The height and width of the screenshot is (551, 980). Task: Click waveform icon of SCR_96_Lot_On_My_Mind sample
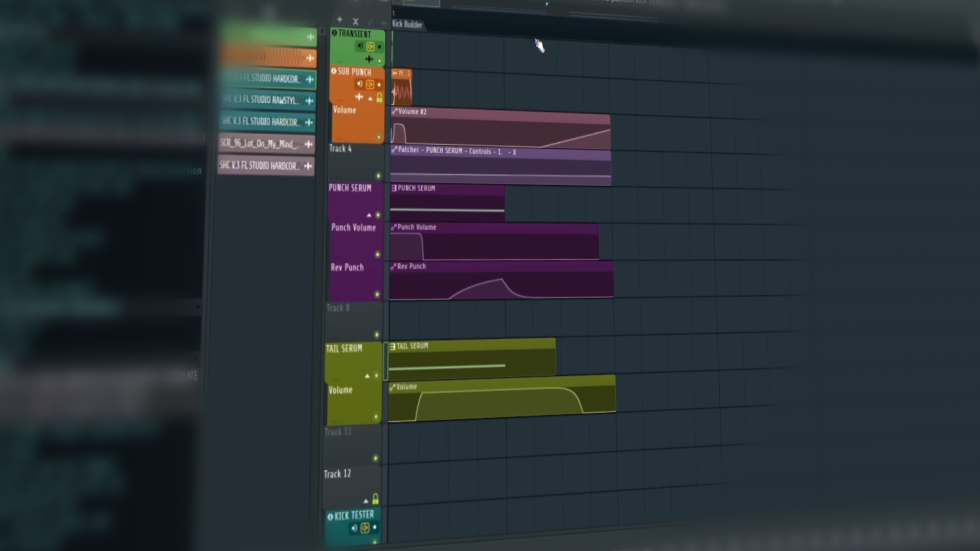pyautogui.click(x=309, y=145)
